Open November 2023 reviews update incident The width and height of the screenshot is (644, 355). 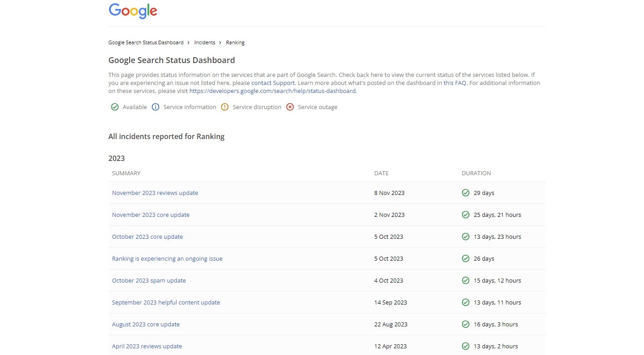pos(155,193)
